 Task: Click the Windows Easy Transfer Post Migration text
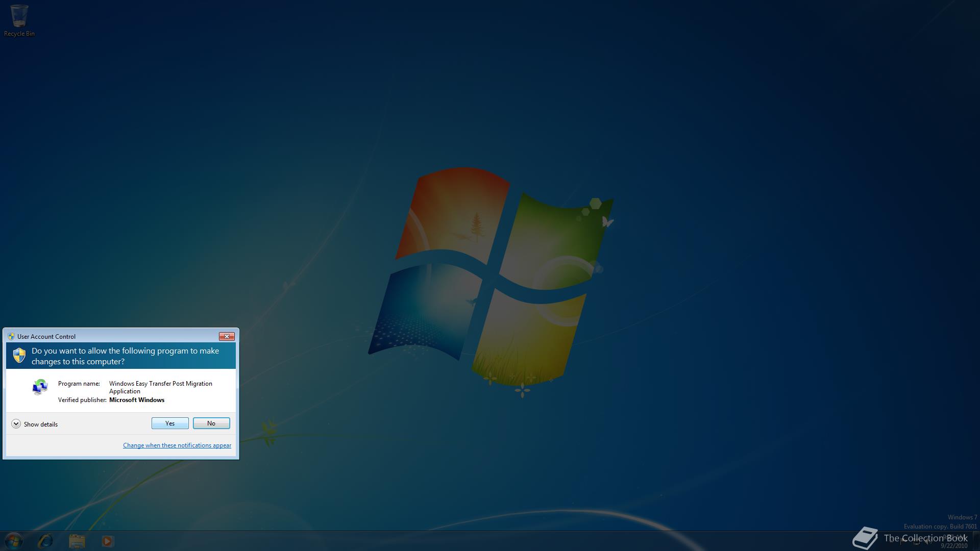tap(161, 387)
